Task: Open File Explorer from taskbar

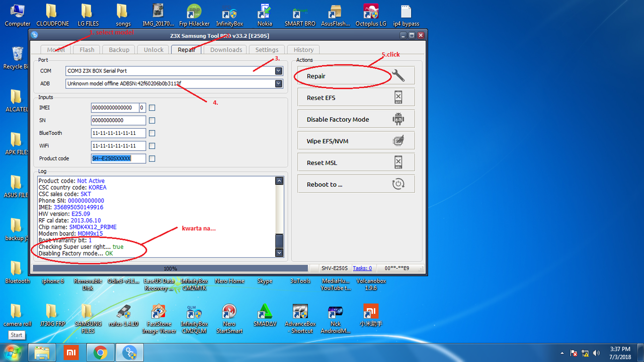Action: [x=41, y=353]
